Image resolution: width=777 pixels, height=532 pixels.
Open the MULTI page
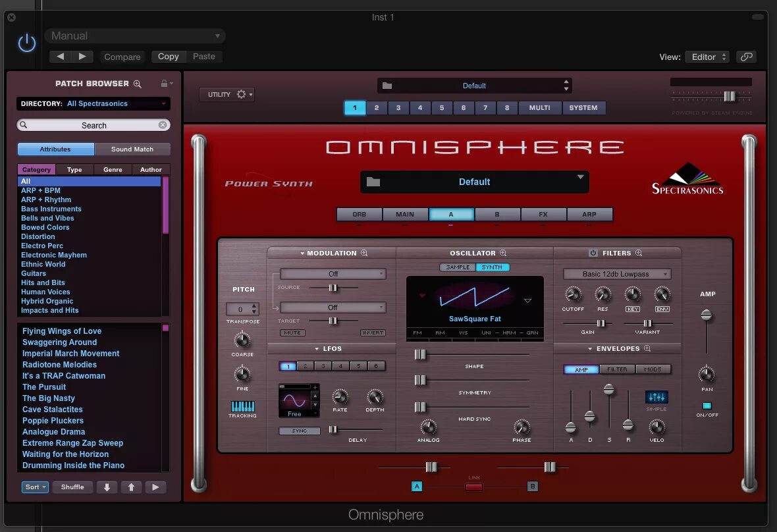click(540, 107)
